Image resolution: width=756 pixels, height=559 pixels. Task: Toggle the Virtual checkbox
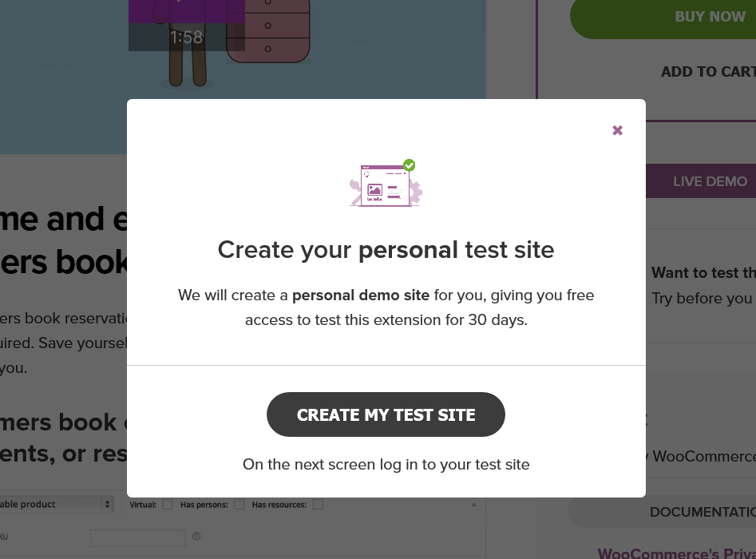click(x=168, y=505)
